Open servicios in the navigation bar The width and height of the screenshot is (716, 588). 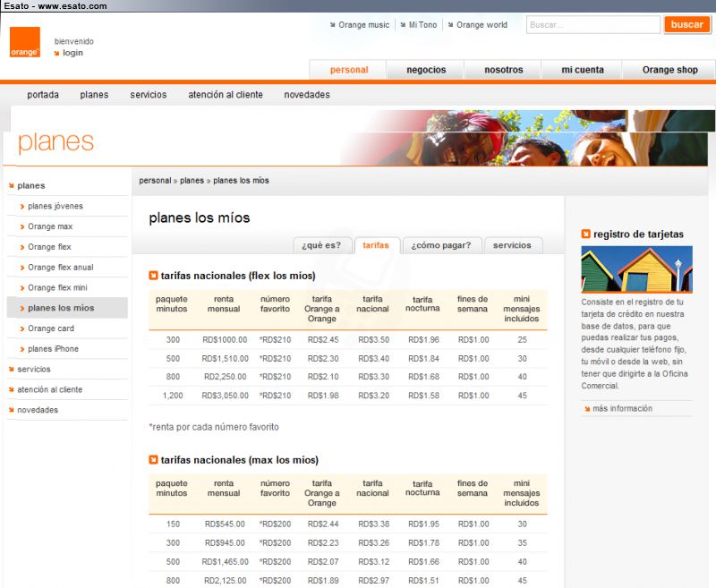point(149,95)
